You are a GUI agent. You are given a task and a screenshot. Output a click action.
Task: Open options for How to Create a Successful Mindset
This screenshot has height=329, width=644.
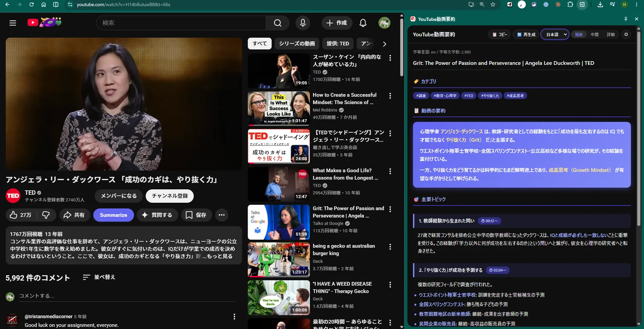click(x=390, y=96)
